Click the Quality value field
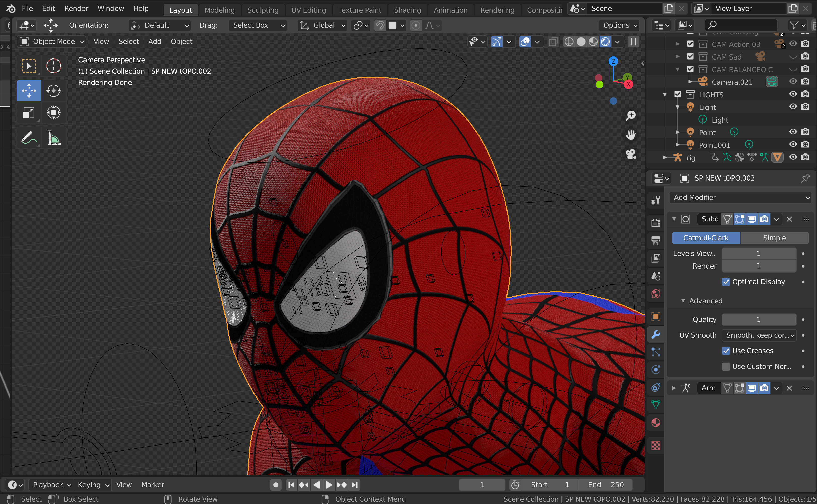Viewport: 817px width, 504px height. click(x=759, y=319)
